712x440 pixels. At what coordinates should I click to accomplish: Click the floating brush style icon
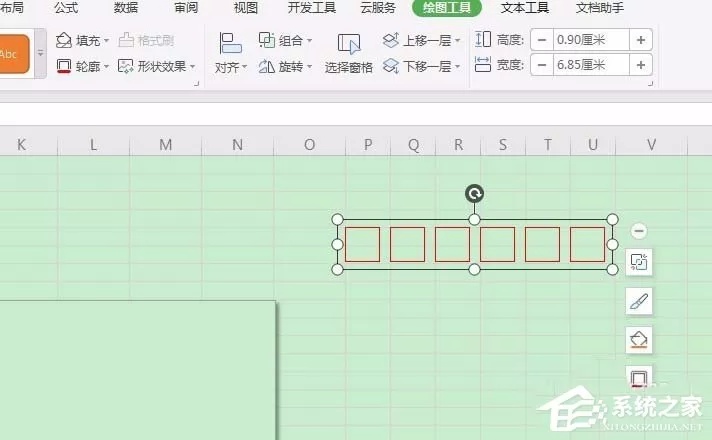[x=639, y=301]
